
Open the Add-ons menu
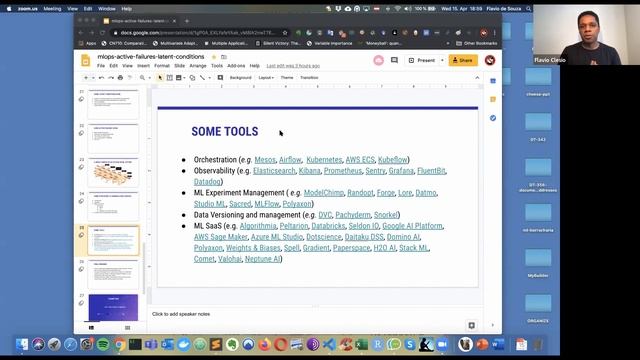click(x=236, y=66)
